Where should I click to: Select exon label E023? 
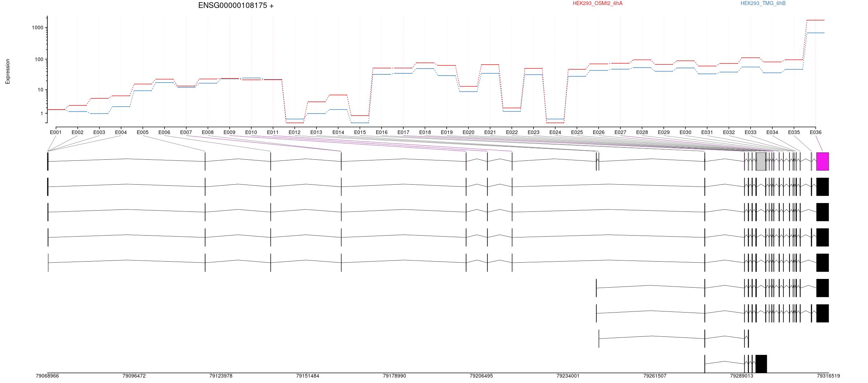tap(533, 132)
